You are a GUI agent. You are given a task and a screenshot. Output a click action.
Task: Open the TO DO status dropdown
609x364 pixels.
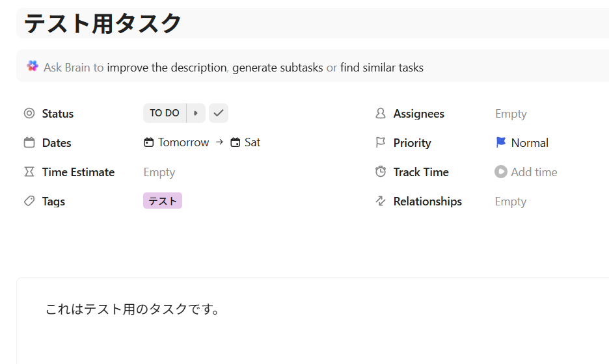click(x=165, y=113)
